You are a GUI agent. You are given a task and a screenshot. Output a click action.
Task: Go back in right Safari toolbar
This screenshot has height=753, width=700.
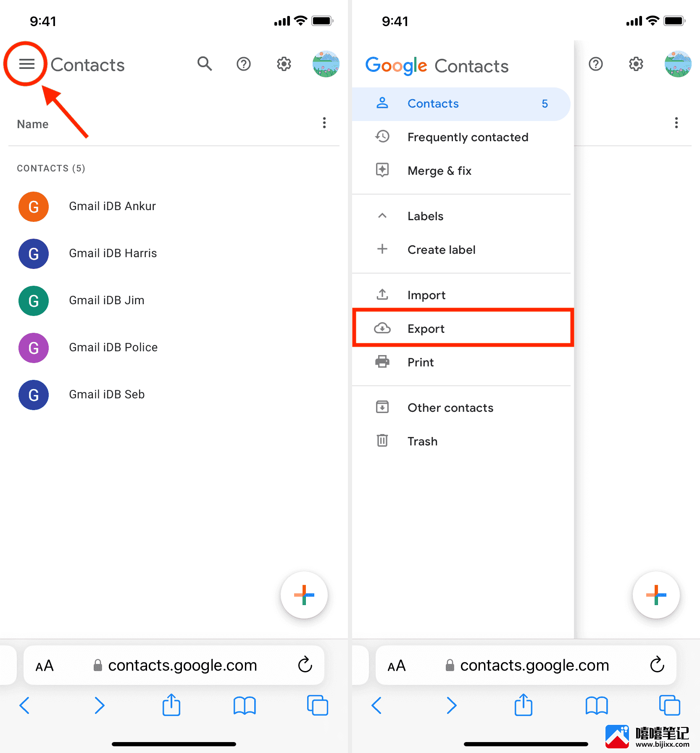coord(376,705)
